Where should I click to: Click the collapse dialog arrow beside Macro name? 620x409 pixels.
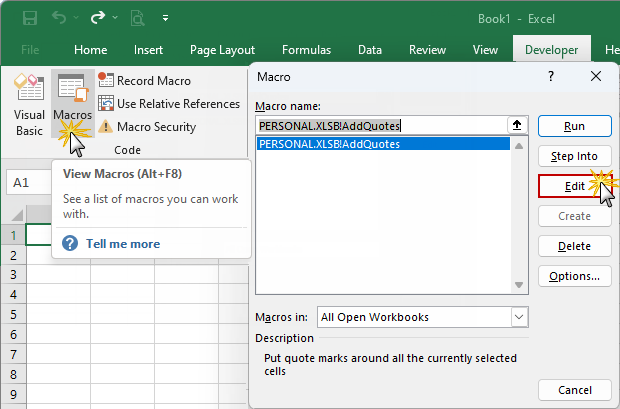click(517, 126)
